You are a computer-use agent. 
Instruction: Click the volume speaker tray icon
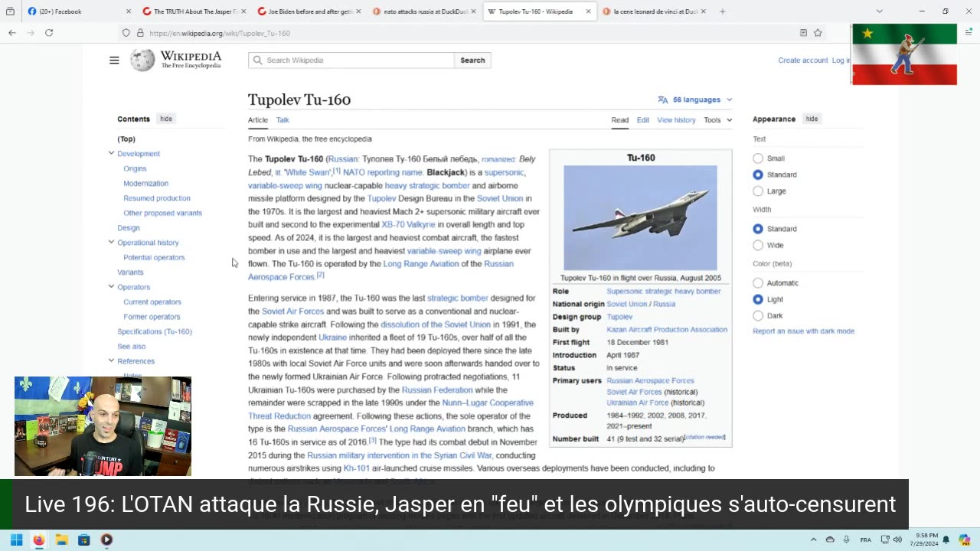(x=897, y=540)
